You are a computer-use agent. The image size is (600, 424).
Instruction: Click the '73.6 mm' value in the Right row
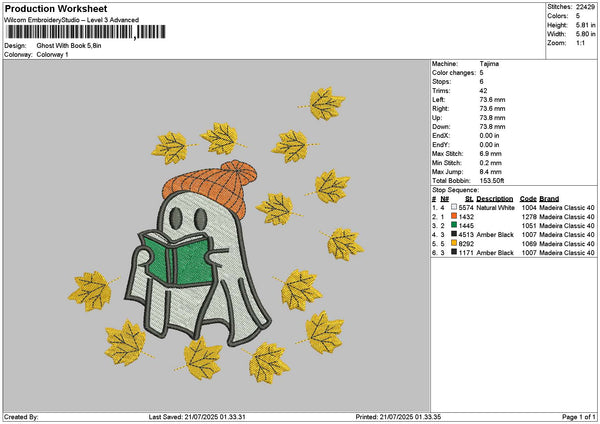[x=492, y=109]
